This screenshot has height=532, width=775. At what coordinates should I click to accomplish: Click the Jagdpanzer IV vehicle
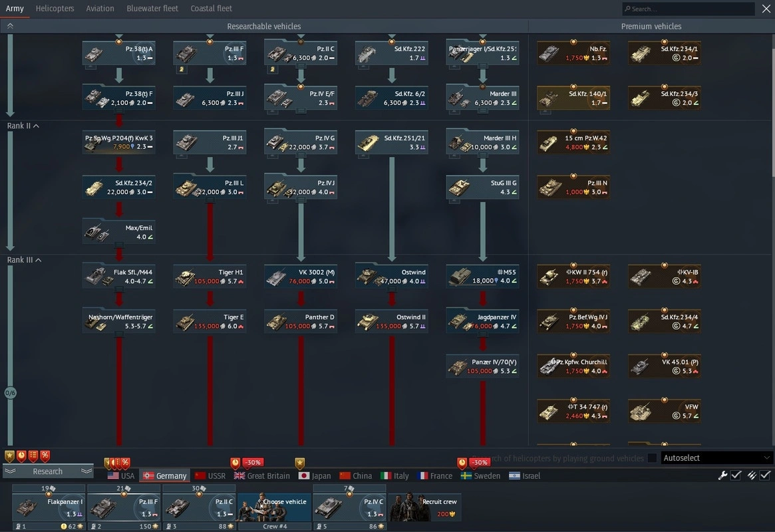click(482, 322)
